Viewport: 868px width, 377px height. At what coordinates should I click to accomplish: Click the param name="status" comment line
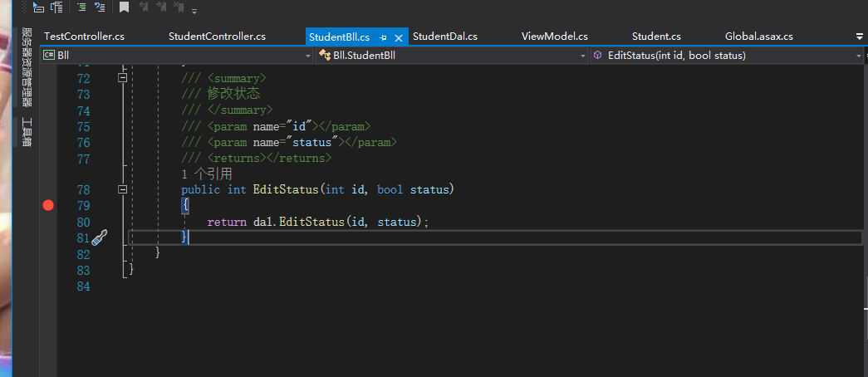289,142
